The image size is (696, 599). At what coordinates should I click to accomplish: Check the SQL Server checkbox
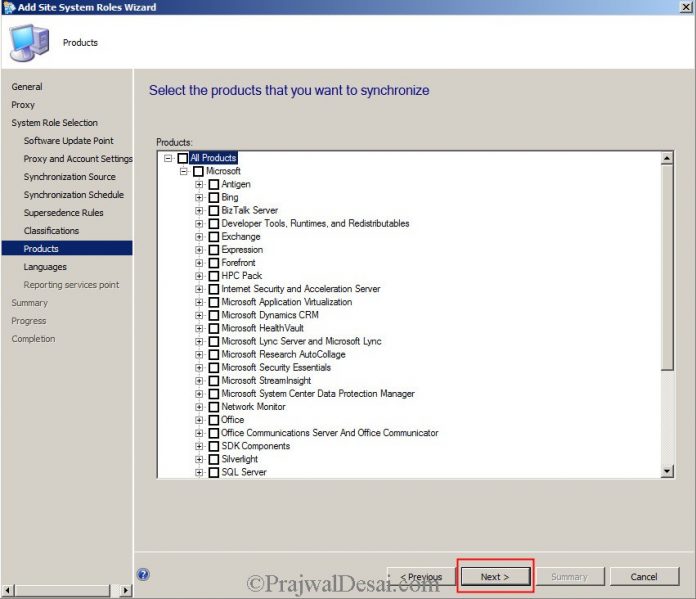point(214,472)
